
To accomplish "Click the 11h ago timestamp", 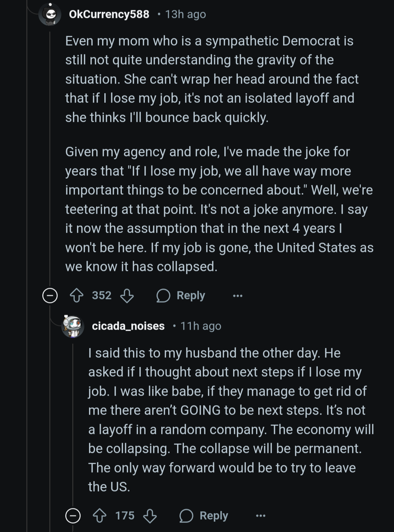I will [x=201, y=326].
